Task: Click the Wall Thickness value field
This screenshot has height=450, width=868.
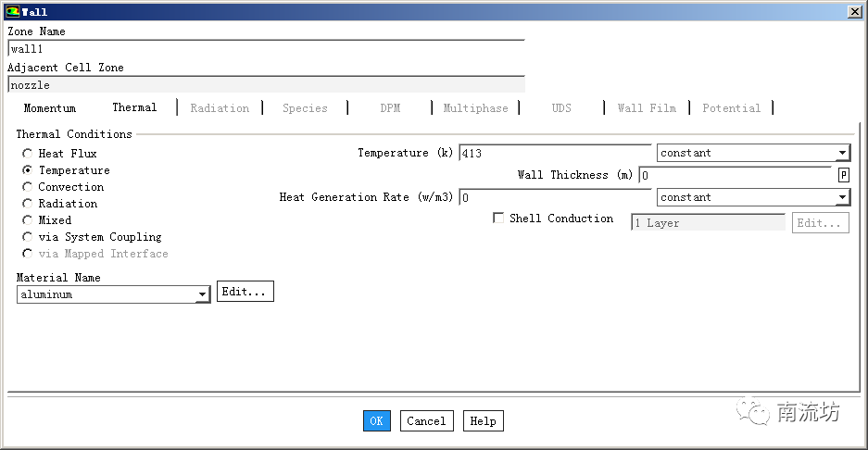Action: pyautogui.click(x=736, y=175)
